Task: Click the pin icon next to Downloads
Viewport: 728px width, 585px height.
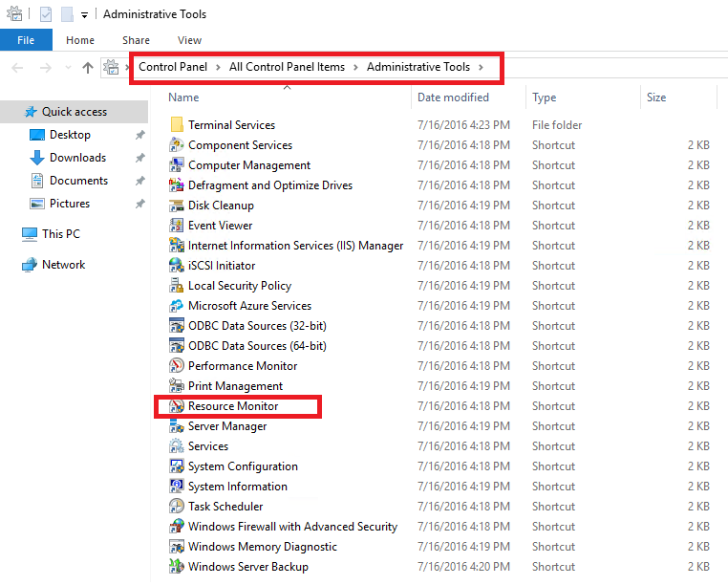Action: coord(139,158)
